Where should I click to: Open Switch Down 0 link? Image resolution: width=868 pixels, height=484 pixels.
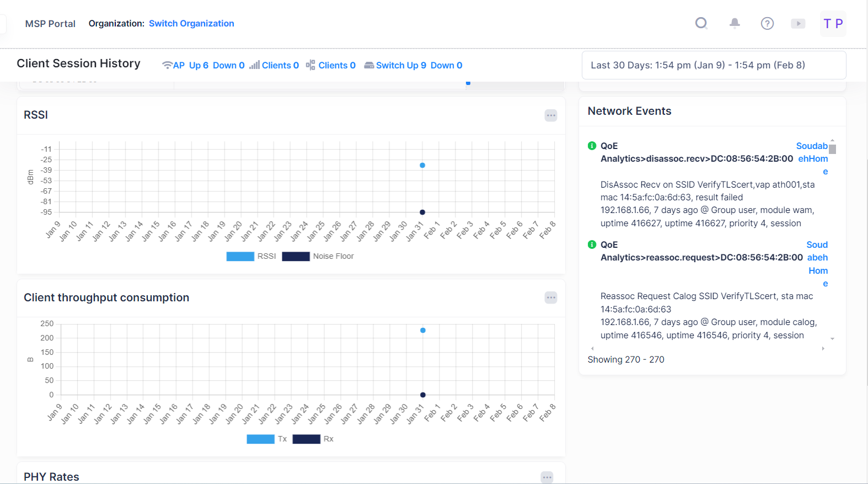447,65
